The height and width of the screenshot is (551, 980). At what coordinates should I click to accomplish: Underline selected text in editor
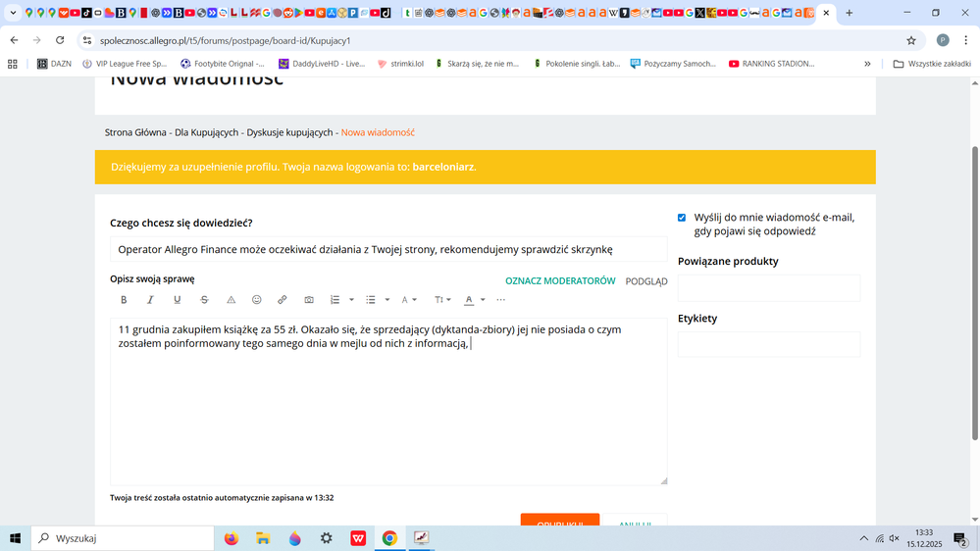coord(177,300)
